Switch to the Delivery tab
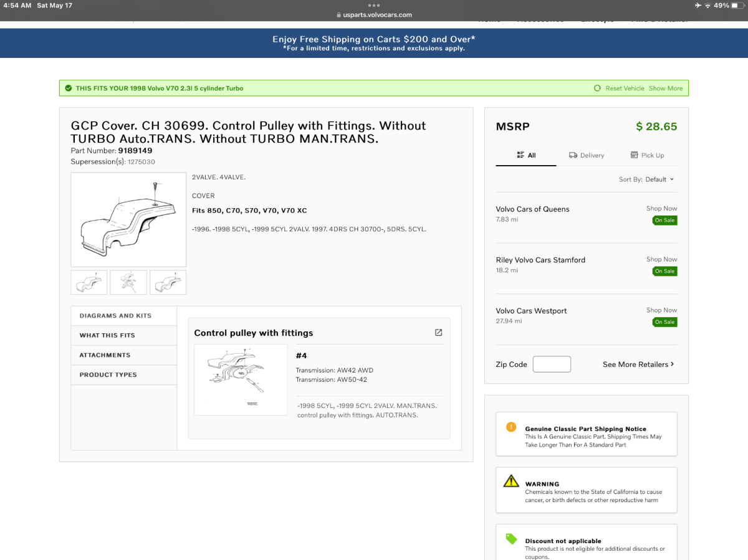 587,155
